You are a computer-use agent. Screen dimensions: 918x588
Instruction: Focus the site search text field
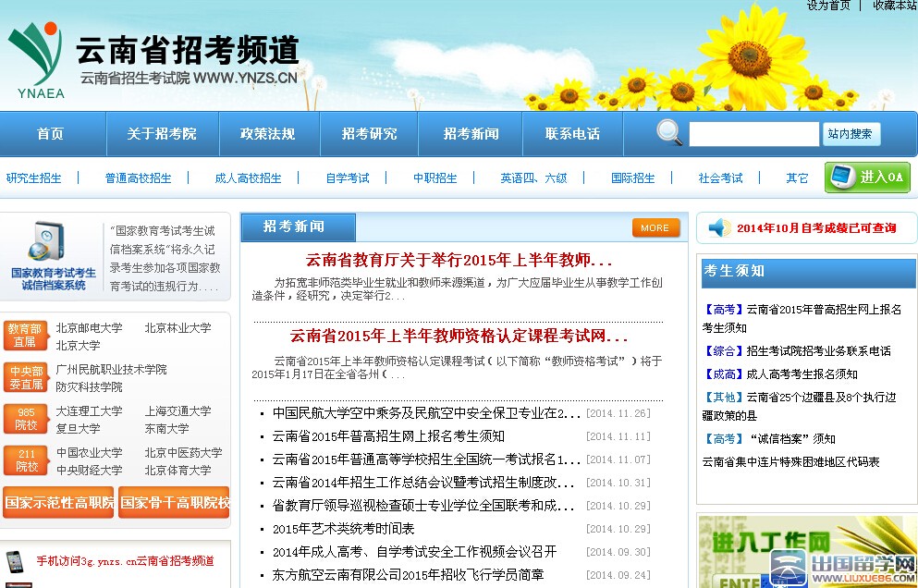point(753,134)
